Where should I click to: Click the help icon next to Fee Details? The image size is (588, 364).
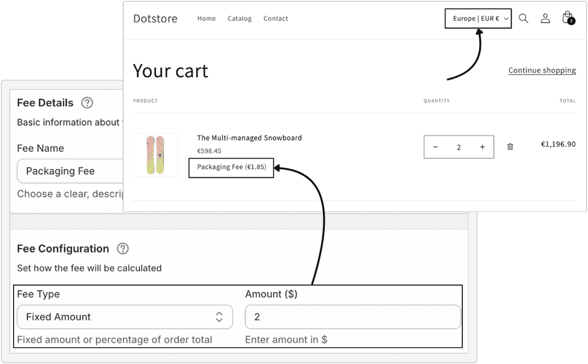click(x=86, y=103)
